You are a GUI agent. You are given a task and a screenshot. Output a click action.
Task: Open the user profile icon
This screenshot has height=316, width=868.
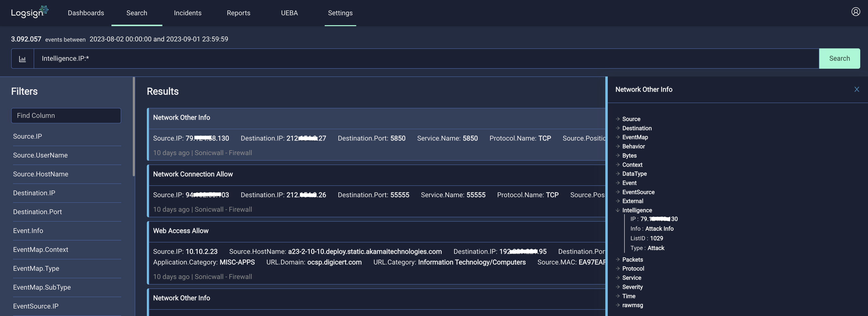[x=856, y=12]
